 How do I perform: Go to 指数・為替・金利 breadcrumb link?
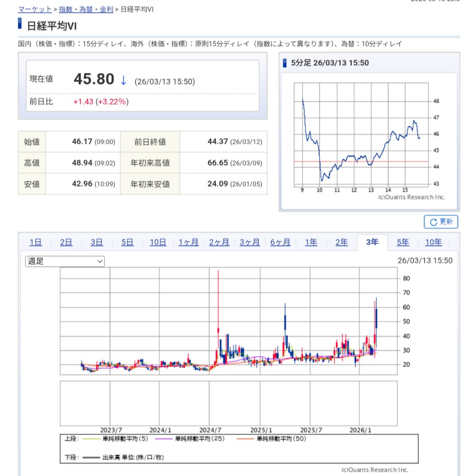pos(86,9)
